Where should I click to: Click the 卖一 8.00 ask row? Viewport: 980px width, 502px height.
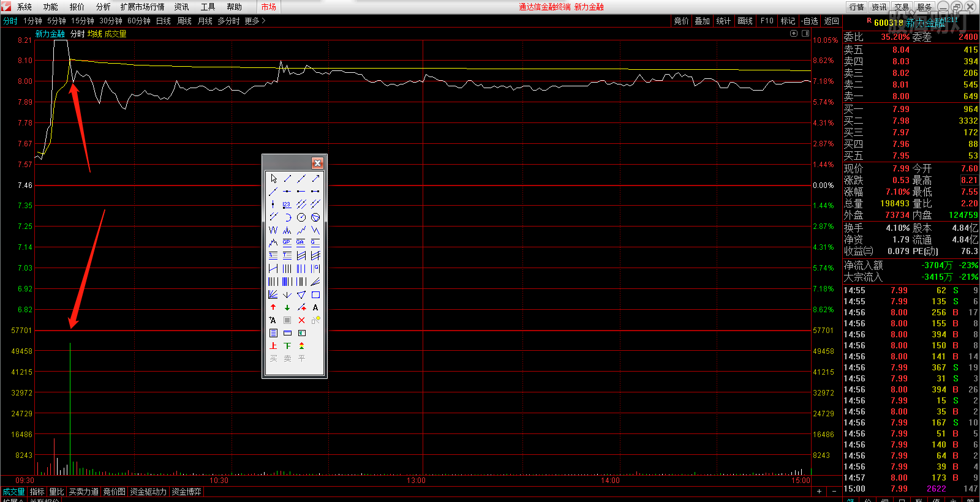pyautogui.click(x=911, y=96)
